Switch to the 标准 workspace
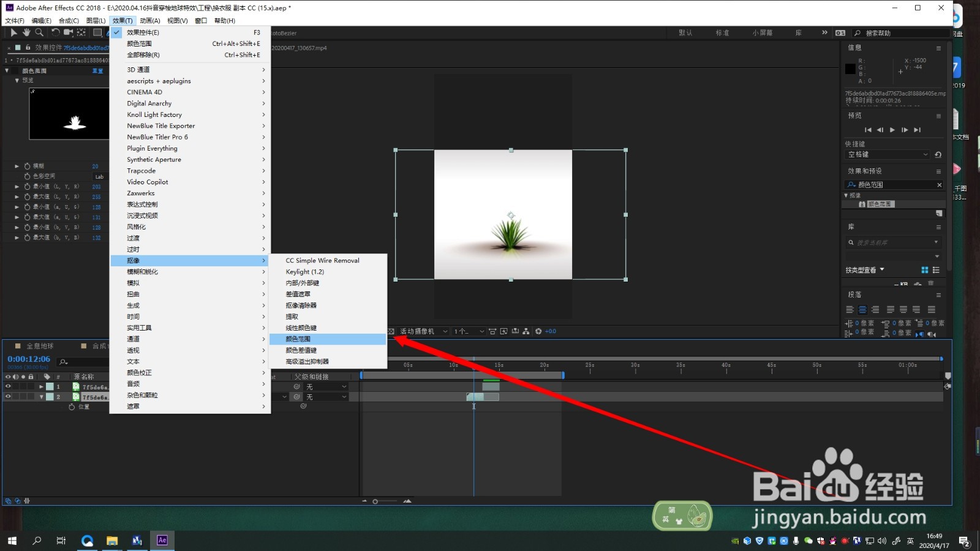 [722, 33]
